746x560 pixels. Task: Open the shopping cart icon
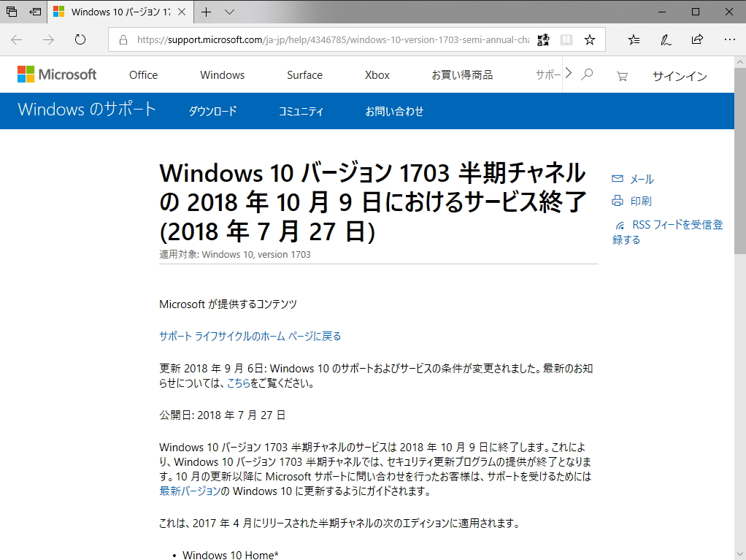point(622,76)
